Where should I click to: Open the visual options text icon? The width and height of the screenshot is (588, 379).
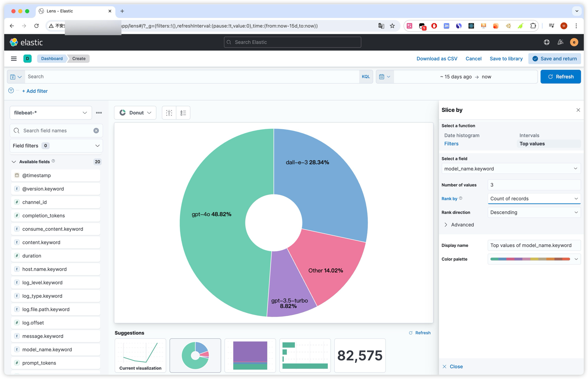[169, 113]
